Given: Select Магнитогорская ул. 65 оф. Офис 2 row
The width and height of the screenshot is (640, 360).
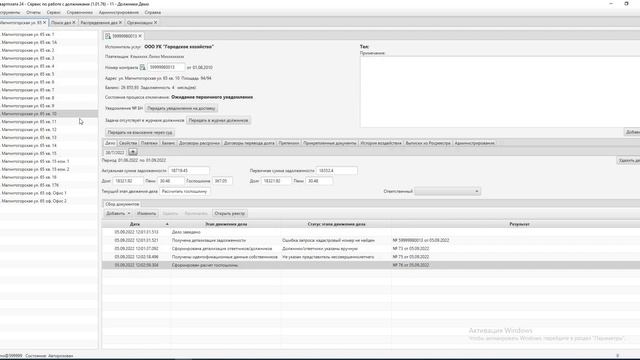Looking at the screenshot, I should coord(48,201).
